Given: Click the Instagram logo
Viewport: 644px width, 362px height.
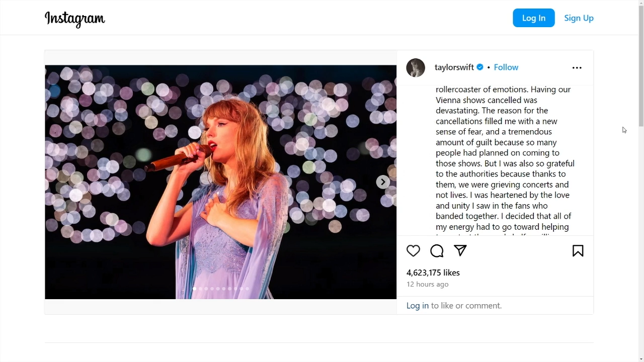Looking at the screenshot, I should tap(75, 18).
